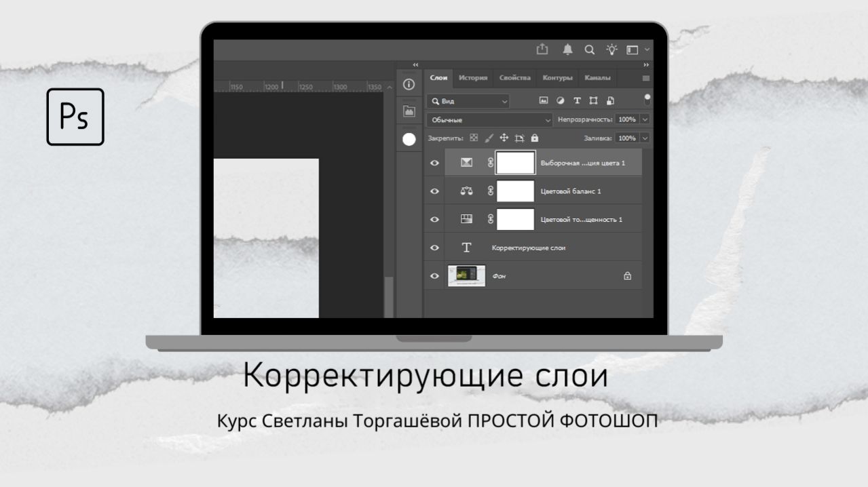Click the Search magnifier icon in top bar
The image size is (868, 487).
589,50
